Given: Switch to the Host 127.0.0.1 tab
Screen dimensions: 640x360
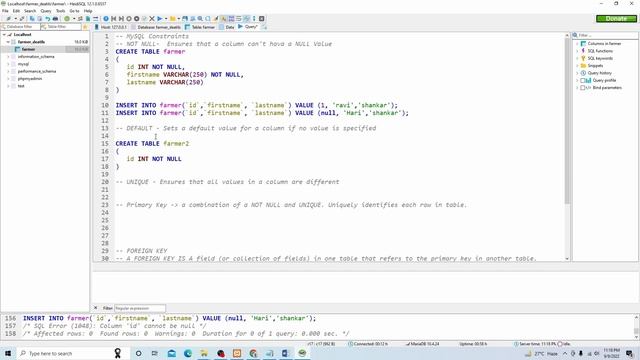Looking at the screenshot, I should pos(111,27).
